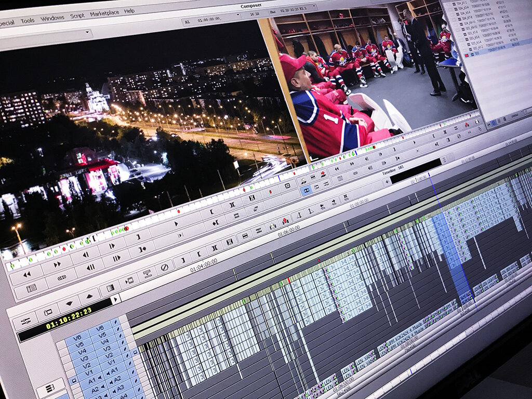
Task: Open the Windows menu
Action: (52, 18)
